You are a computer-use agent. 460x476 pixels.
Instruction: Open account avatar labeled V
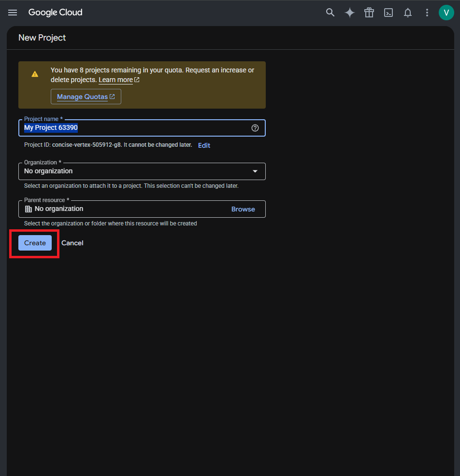(446, 13)
